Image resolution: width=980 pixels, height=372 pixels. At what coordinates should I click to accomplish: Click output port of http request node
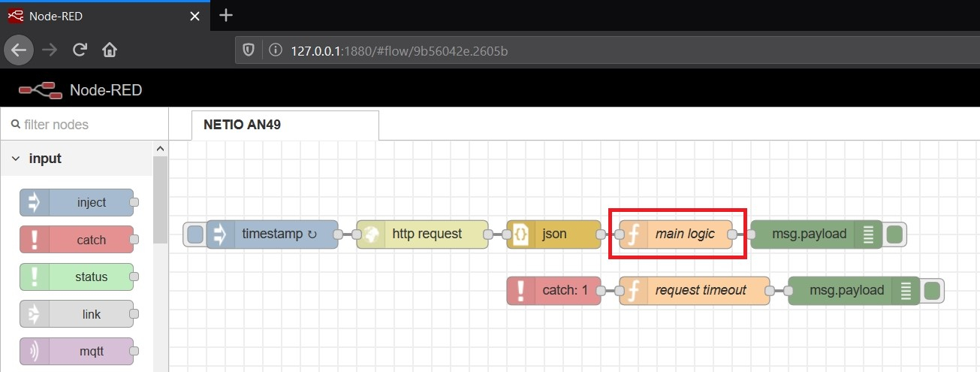point(488,234)
